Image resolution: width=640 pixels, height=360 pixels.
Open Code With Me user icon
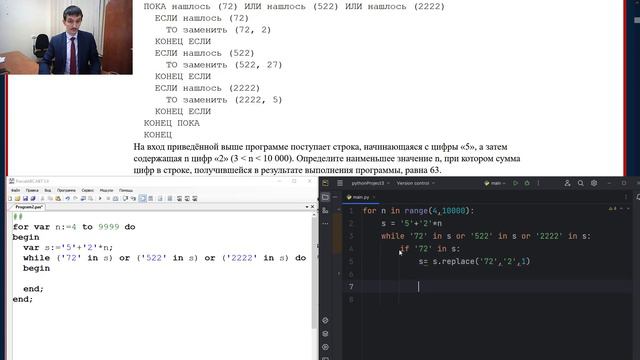tap(567, 183)
